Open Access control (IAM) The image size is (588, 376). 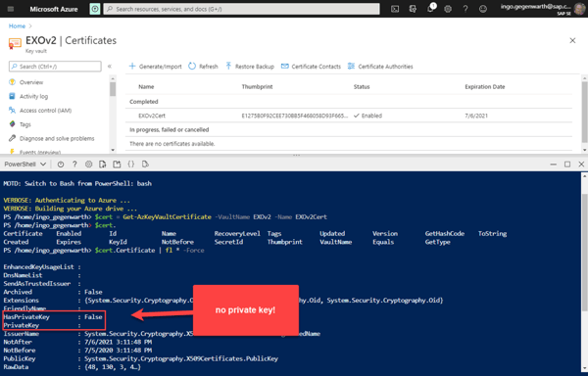[45, 111]
